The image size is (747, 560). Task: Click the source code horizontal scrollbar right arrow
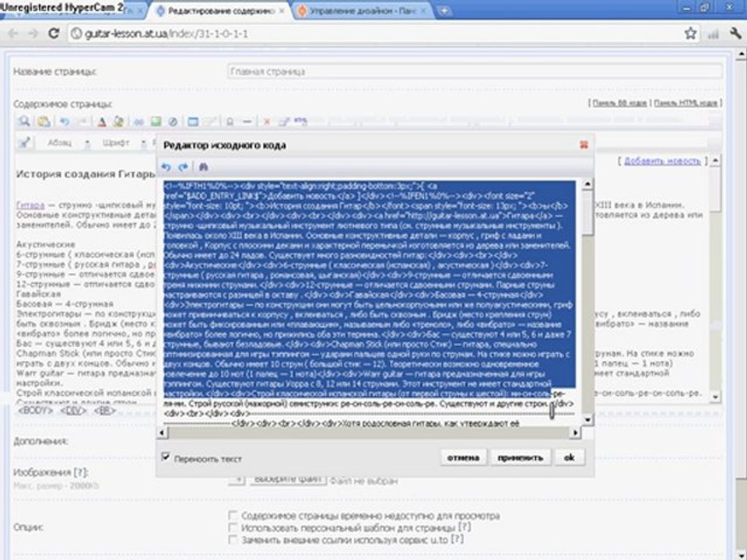pos(576,432)
